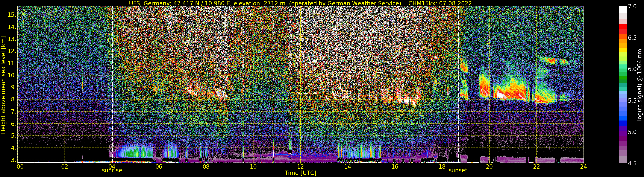Click the height axis tick "5."
This screenshot has width=644, height=177.
(13, 136)
